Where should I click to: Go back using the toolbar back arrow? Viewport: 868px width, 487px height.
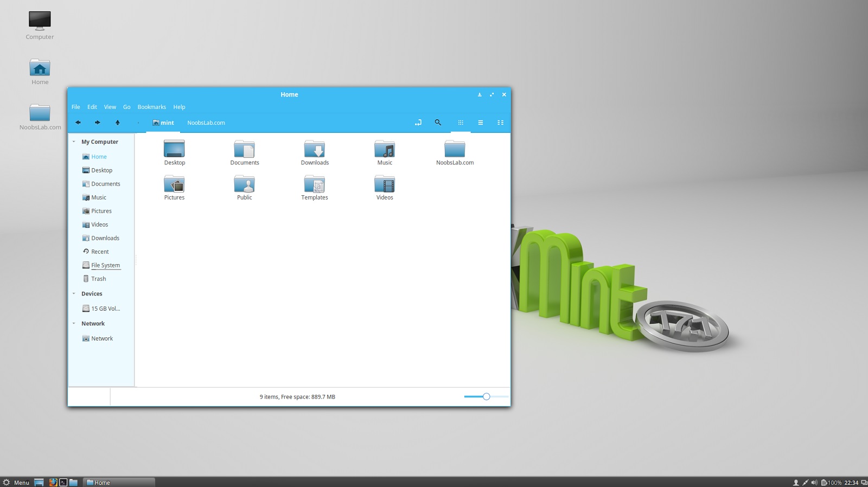(78, 123)
